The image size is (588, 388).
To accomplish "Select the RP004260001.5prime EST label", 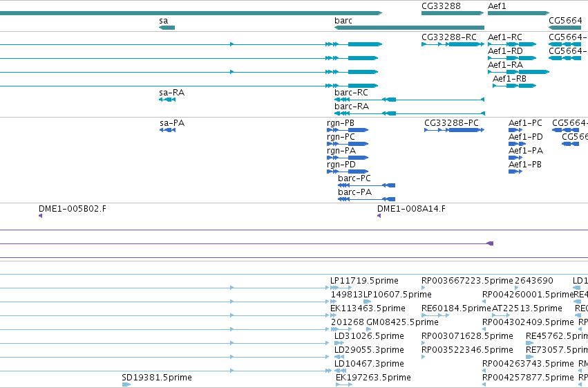I will (528, 295).
